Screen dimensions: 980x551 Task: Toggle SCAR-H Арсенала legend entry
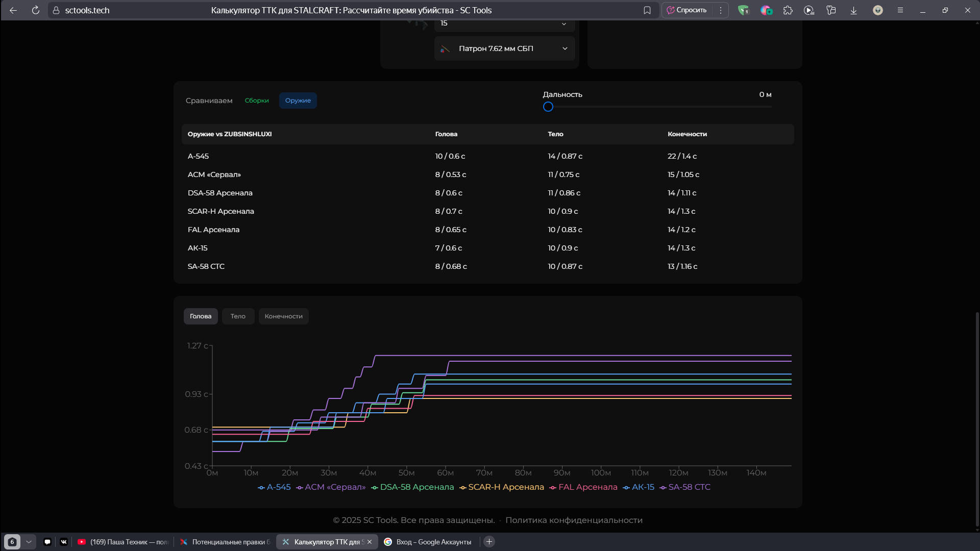coord(502,487)
